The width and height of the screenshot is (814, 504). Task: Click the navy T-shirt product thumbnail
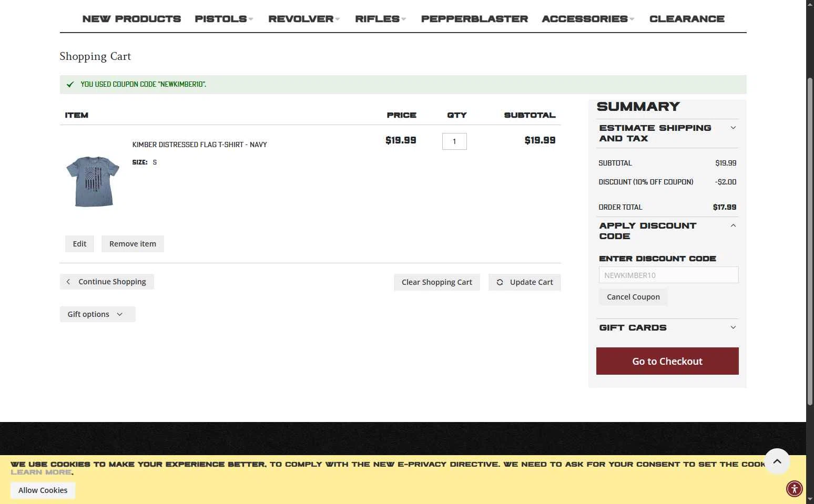tap(93, 181)
